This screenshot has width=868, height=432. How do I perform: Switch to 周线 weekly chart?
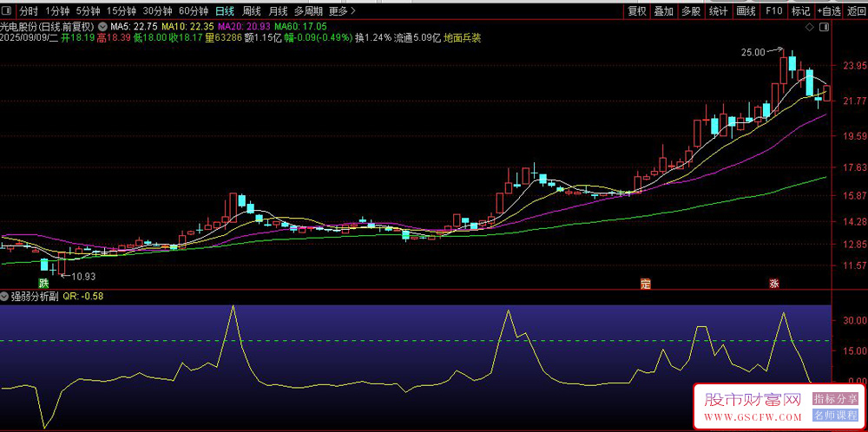[x=252, y=10]
